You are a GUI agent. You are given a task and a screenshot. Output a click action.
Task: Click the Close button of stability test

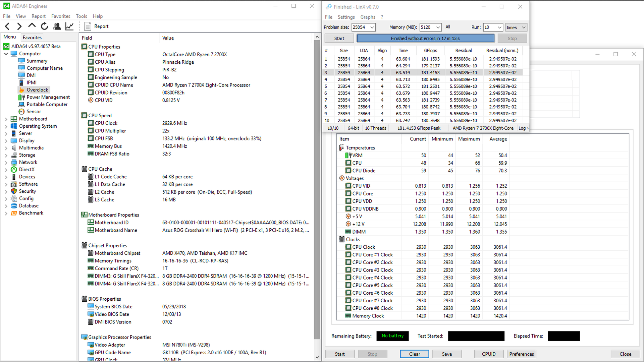625,354
